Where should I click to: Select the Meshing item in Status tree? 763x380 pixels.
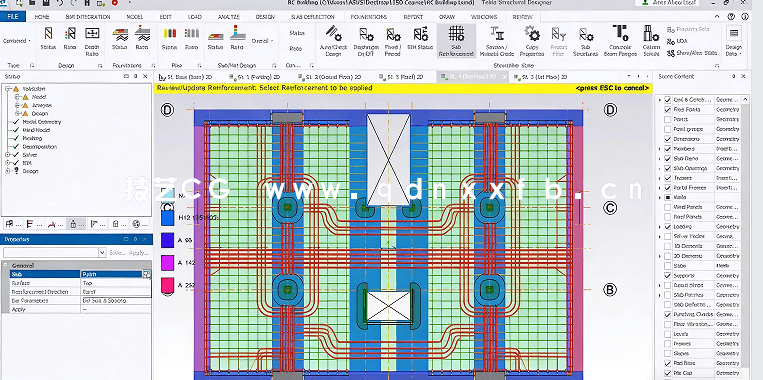pyautogui.click(x=32, y=138)
